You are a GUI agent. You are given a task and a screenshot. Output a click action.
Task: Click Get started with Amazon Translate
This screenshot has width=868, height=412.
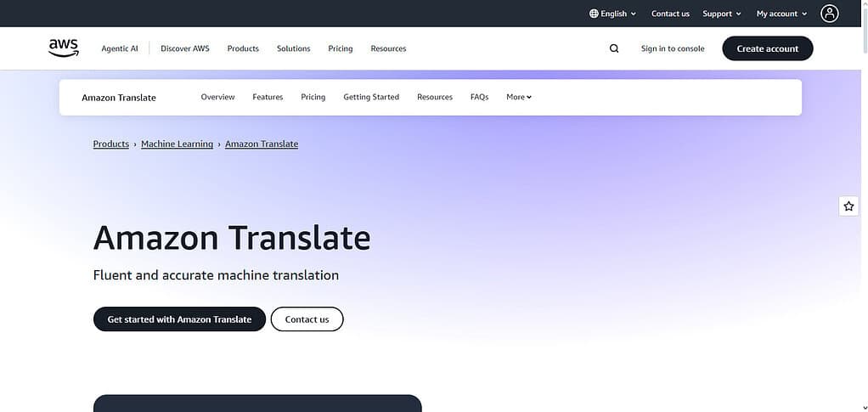[179, 319]
